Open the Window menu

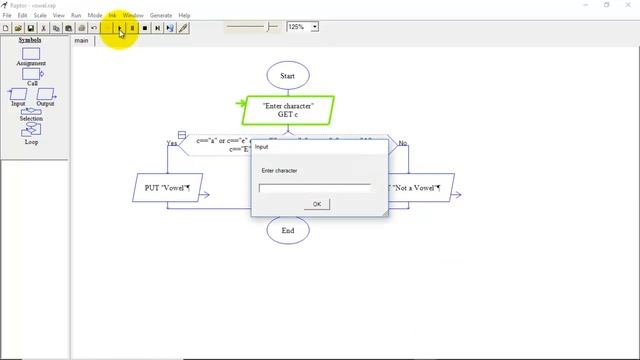coord(133,15)
